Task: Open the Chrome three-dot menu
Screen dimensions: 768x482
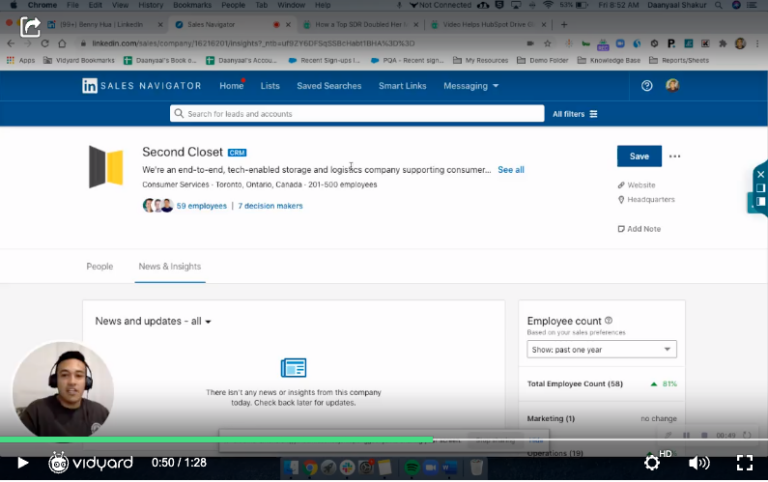Action: pyautogui.click(x=757, y=44)
